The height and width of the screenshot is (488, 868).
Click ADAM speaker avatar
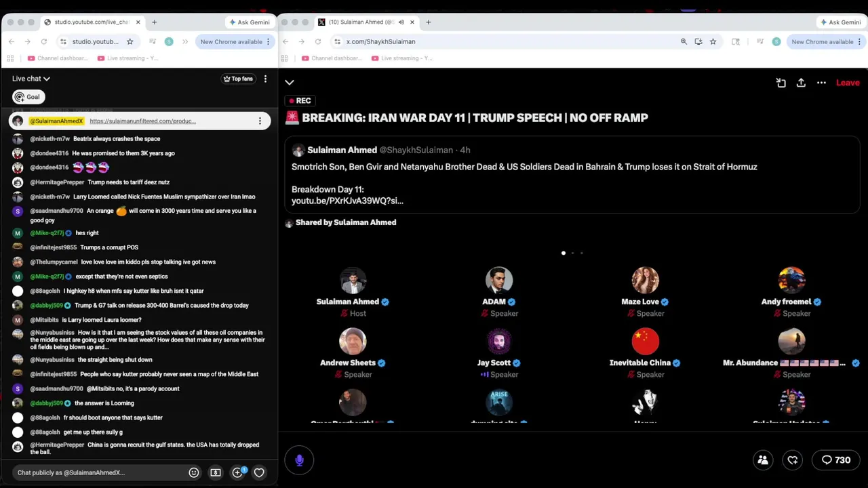pyautogui.click(x=499, y=280)
